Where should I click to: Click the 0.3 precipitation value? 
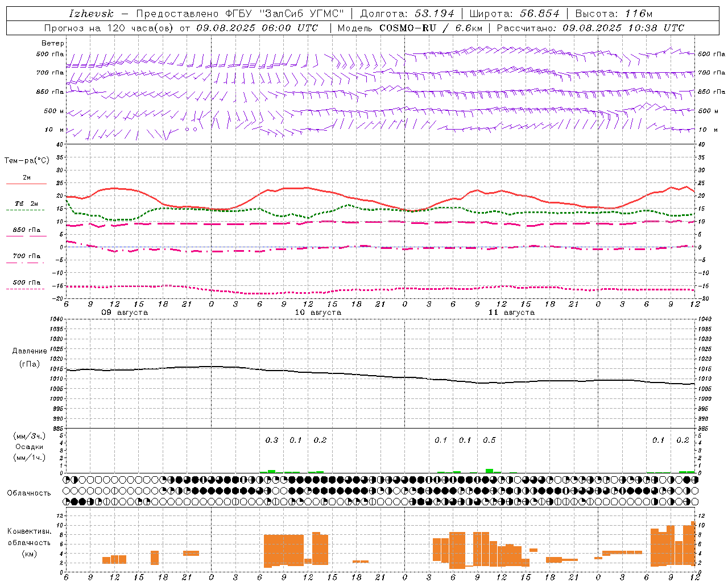coord(272,440)
